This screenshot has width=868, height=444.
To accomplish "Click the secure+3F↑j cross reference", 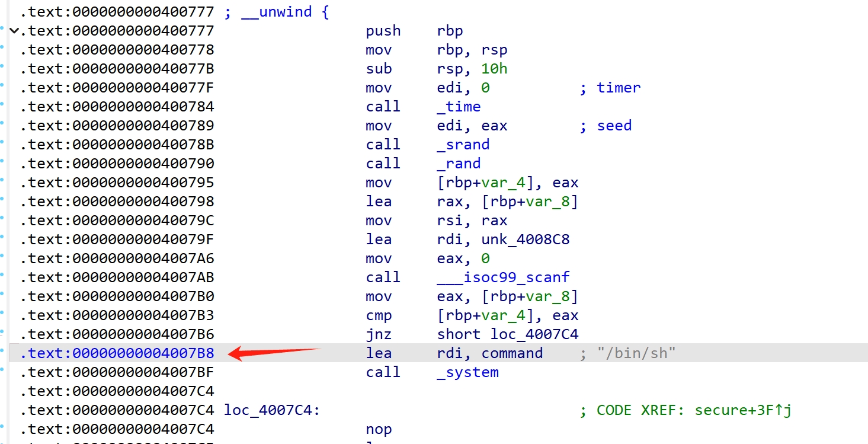I will (743, 410).
